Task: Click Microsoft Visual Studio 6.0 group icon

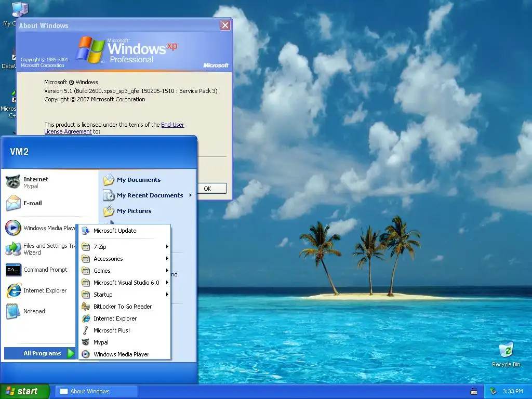Action: pos(86,283)
